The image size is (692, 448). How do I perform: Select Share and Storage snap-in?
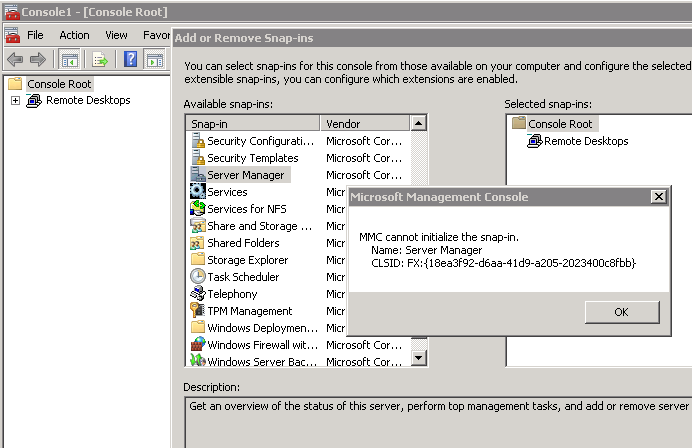coord(260,226)
